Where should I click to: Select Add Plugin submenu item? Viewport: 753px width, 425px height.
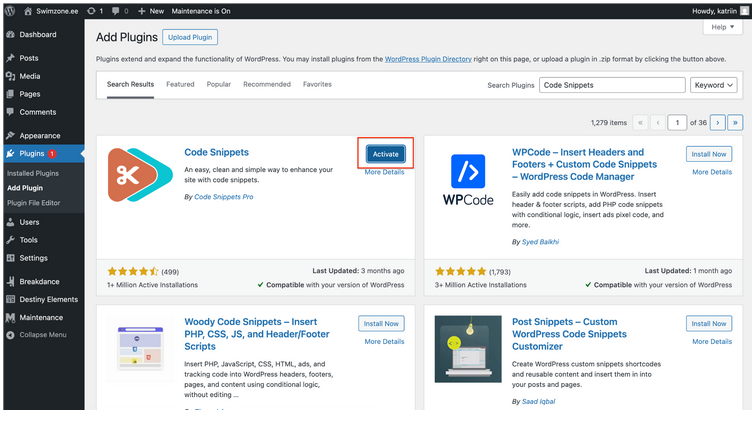point(25,188)
